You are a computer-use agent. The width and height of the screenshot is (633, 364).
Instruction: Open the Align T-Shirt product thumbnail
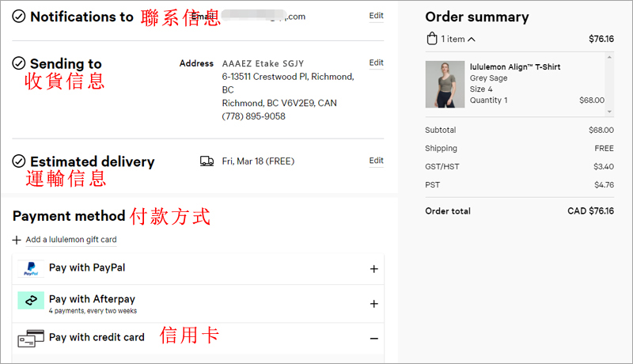pyautogui.click(x=445, y=85)
